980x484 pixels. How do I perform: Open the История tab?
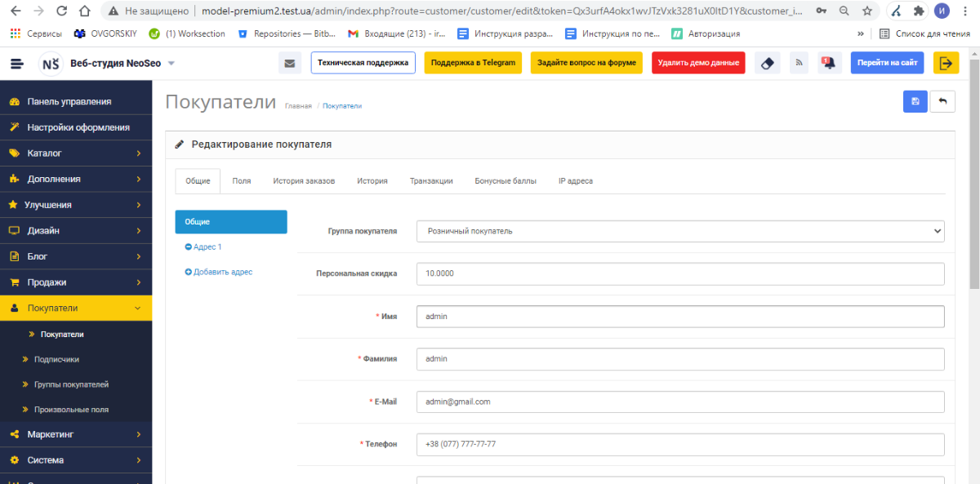point(372,180)
